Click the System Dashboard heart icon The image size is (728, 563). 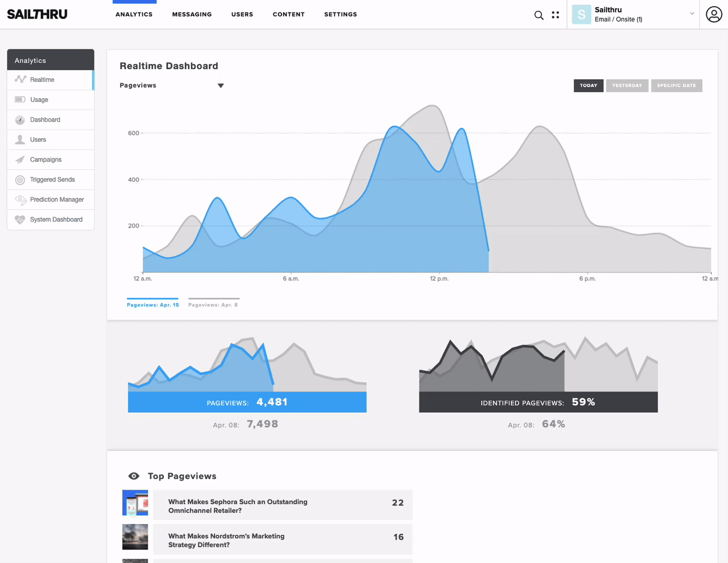(20, 219)
